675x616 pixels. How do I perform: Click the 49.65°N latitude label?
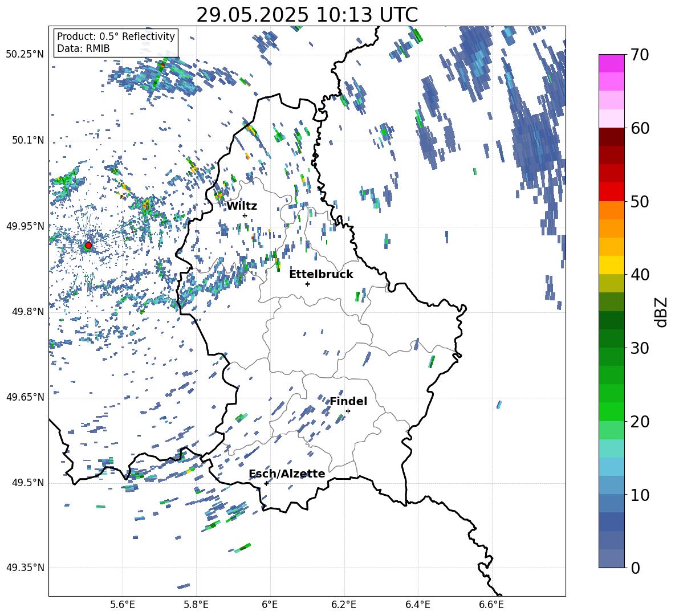[x=25, y=397]
